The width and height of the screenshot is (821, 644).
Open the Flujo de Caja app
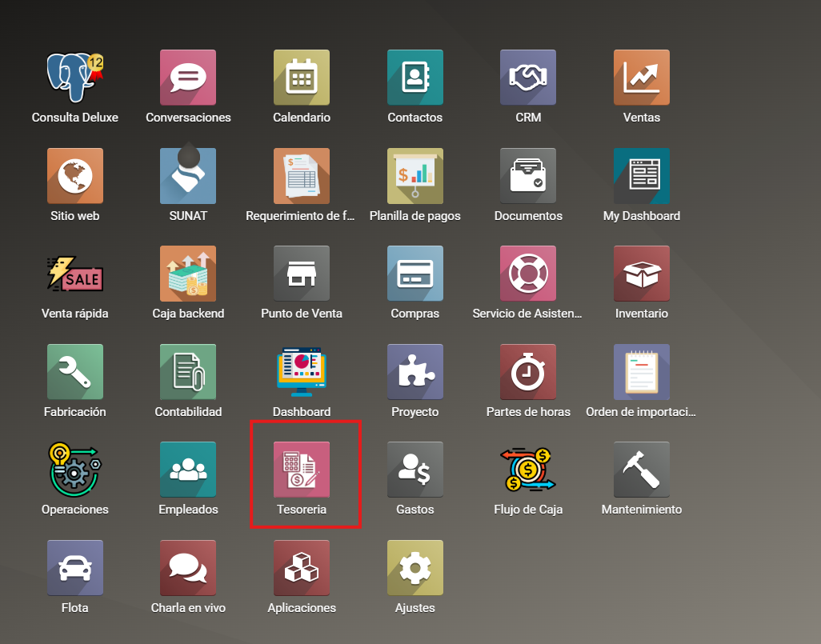tap(528, 470)
